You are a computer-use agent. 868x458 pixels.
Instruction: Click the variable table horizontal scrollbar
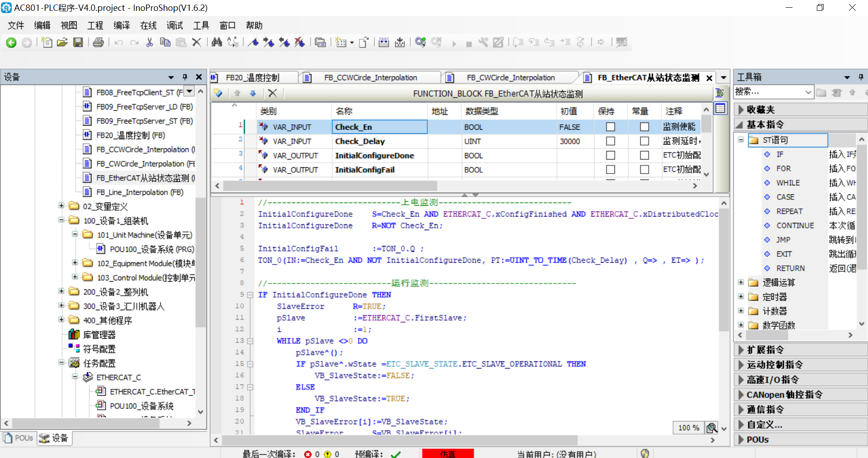[330, 186]
